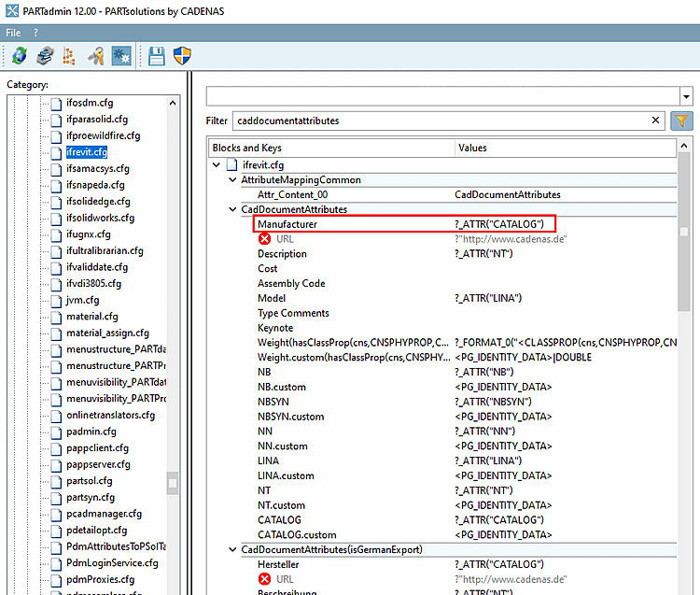Click the red error icon beside URL
Viewport: 700px width, 595px height.
(x=265, y=239)
